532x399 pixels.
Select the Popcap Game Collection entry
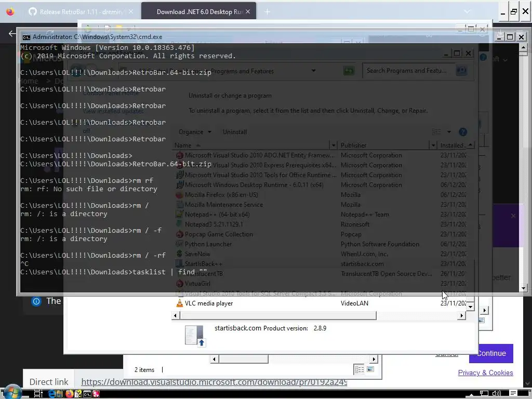point(321,234)
